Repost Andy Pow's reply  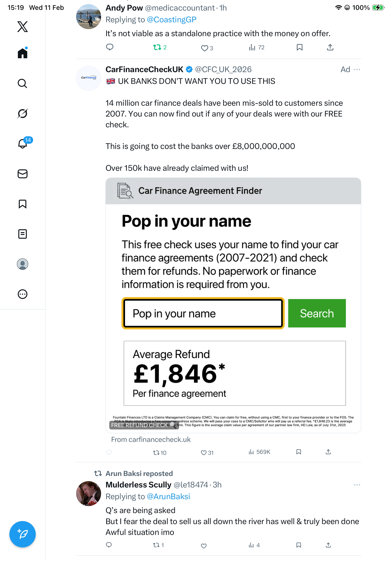click(157, 47)
